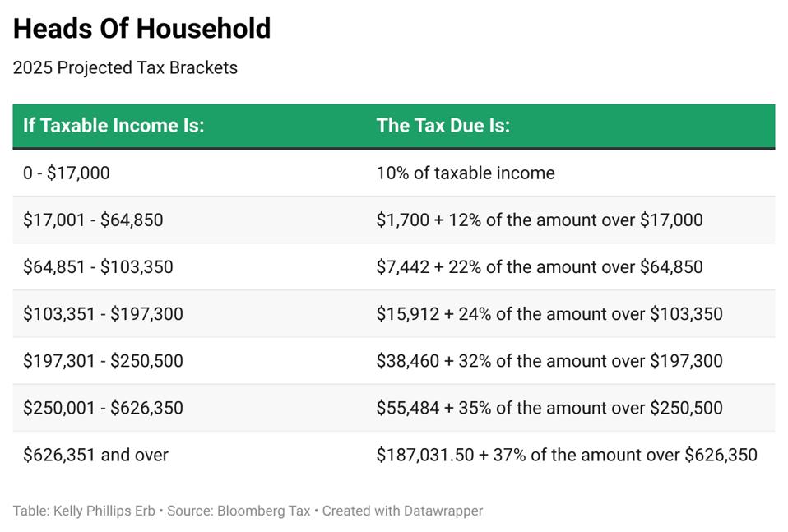Click the "$1,700 + 12%" tax due cell
The height and width of the screenshot is (532, 788).
point(540,220)
